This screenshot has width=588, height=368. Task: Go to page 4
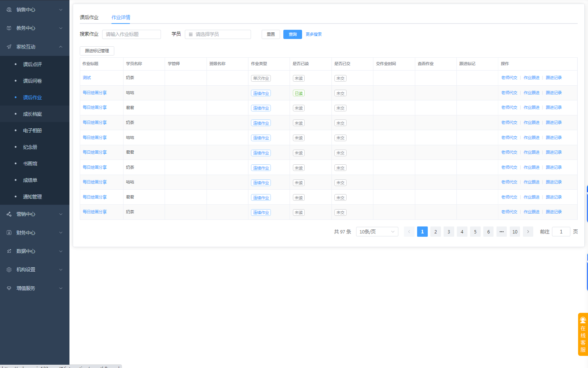click(x=462, y=232)
